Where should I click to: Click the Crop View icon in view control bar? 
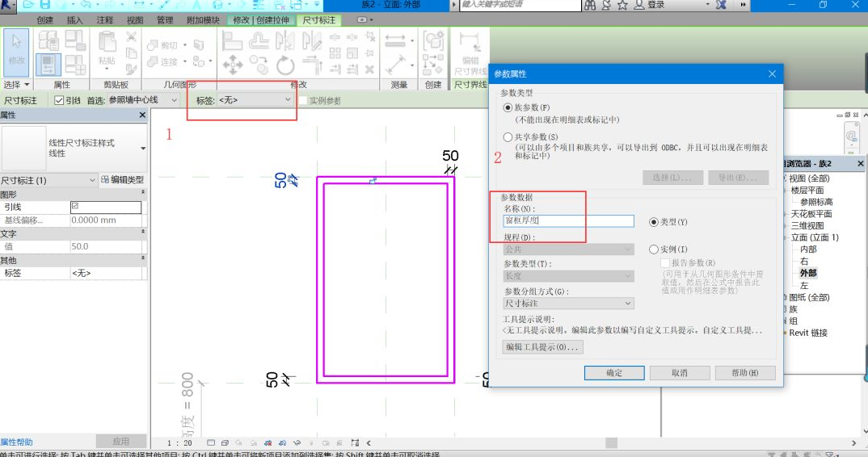[268, 442]
